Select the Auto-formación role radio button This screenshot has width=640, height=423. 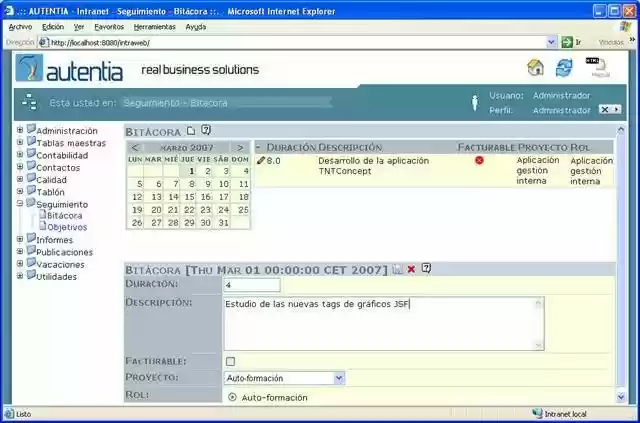tap(232, 397)
